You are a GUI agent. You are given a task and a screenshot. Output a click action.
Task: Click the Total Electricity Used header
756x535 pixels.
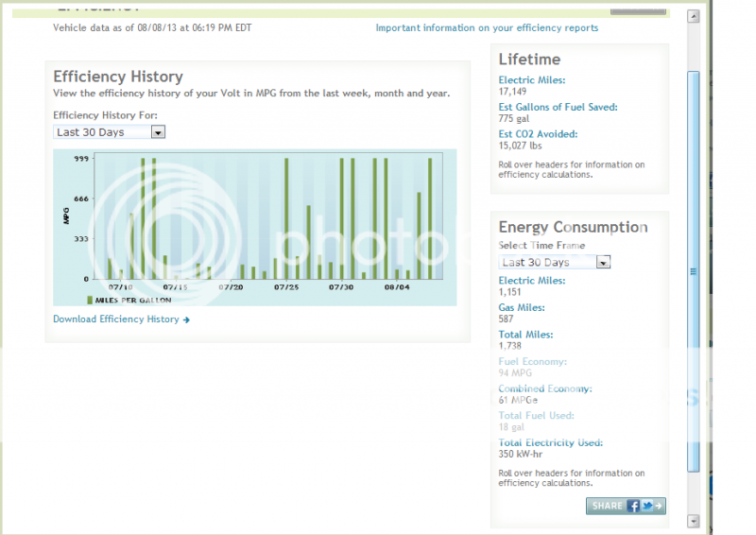(551, 442)
